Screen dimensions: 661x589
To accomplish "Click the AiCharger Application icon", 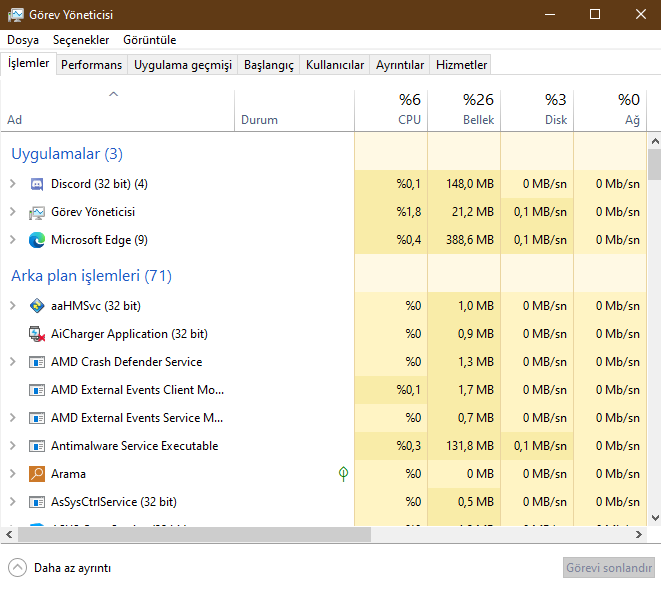I will (37, 334).
